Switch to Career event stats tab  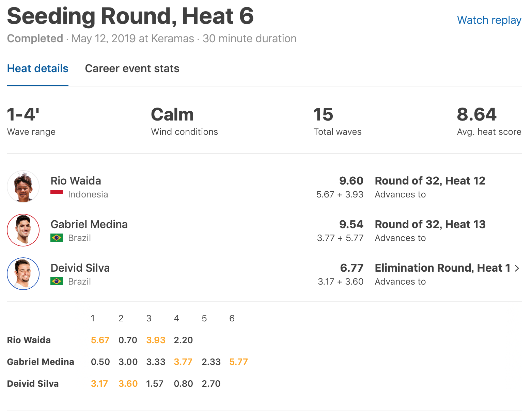(132, 68)
